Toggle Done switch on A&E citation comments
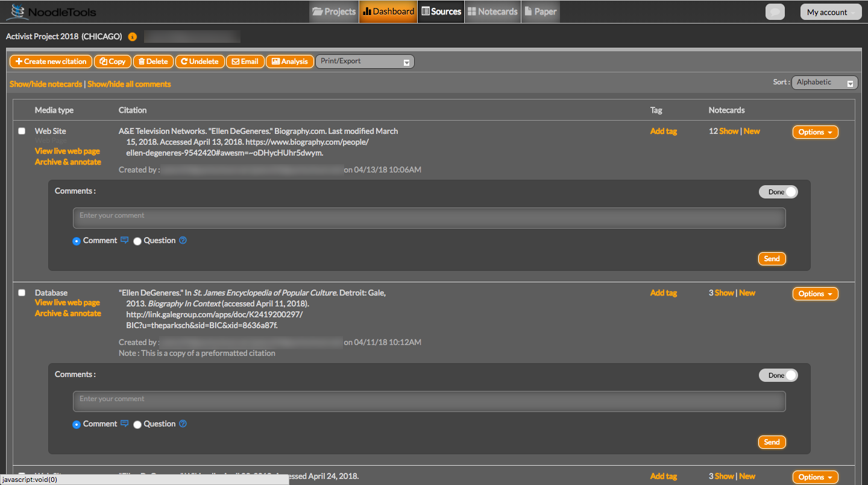Image resolution: width=868 pixels, height=485 pixels. 778,192
